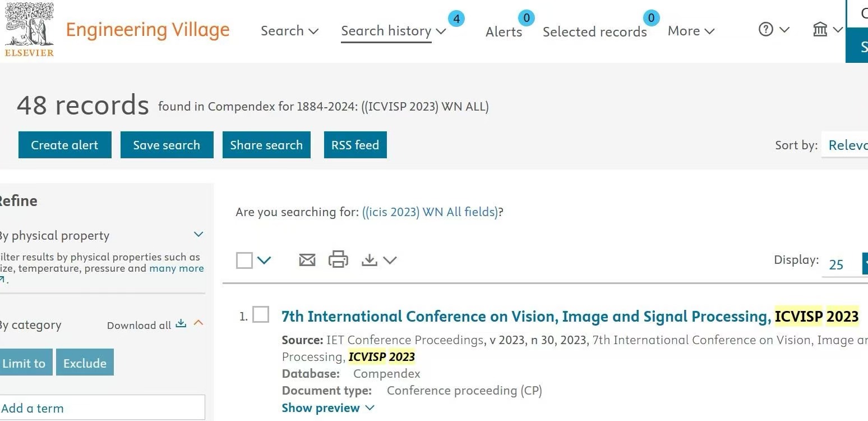
Task: Click the suggested icis 2023 search link
Action: point(430,212)
